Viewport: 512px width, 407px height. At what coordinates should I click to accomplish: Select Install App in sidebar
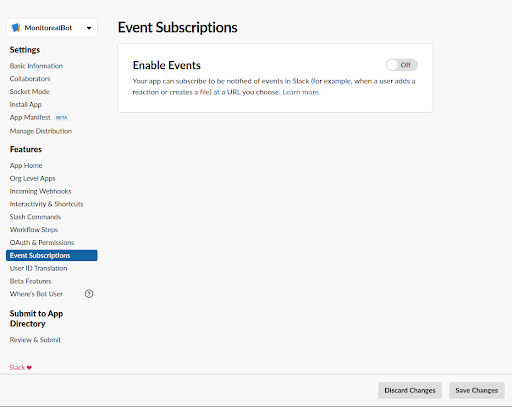pos(26,105)
